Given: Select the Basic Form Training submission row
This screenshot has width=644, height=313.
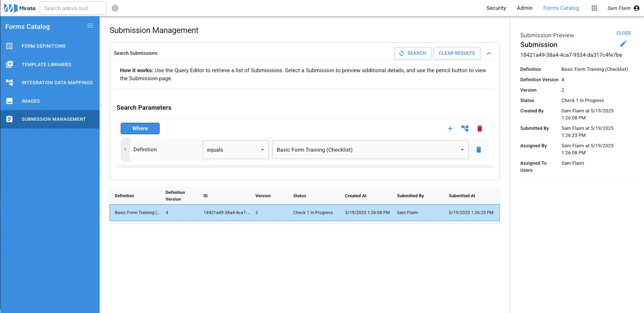Looking at the screenshot, I should (305, 212).
